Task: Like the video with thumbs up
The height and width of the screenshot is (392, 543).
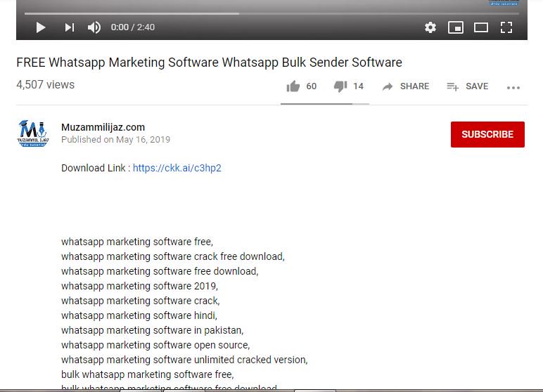Action: (293, 86)
